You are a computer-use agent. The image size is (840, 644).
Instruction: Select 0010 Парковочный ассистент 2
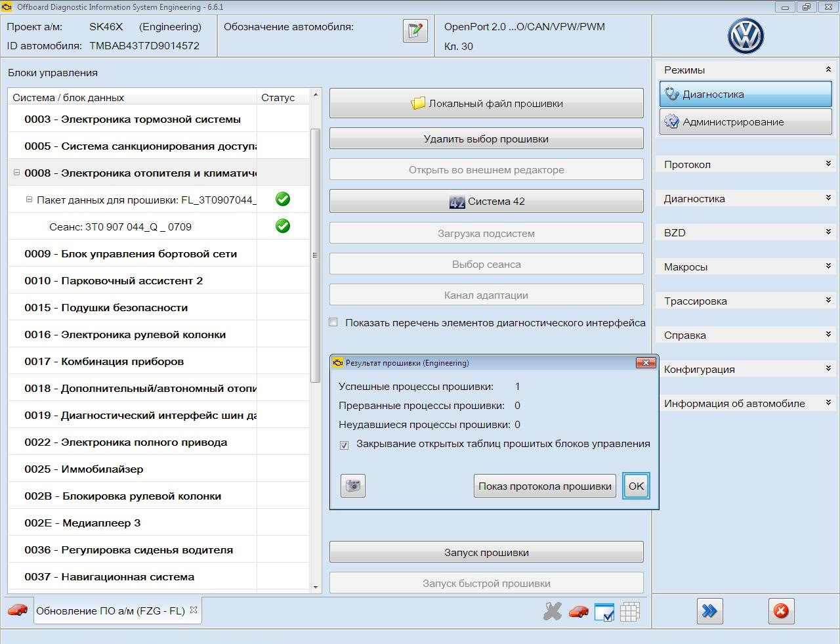(x=158, y=280)
